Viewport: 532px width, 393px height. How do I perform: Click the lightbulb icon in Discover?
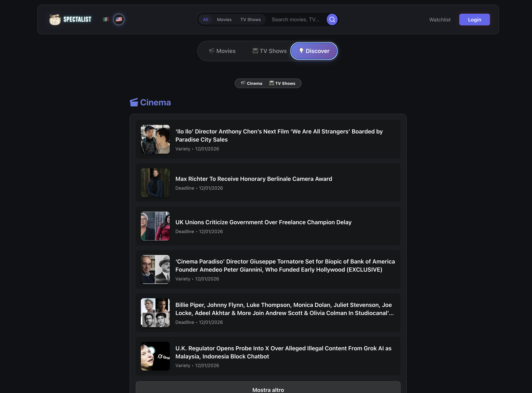(301, 51)
